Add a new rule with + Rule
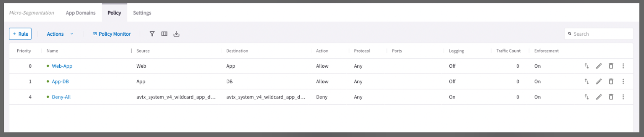The height and width of the screenshot is (137, 644). click(20, 34)
